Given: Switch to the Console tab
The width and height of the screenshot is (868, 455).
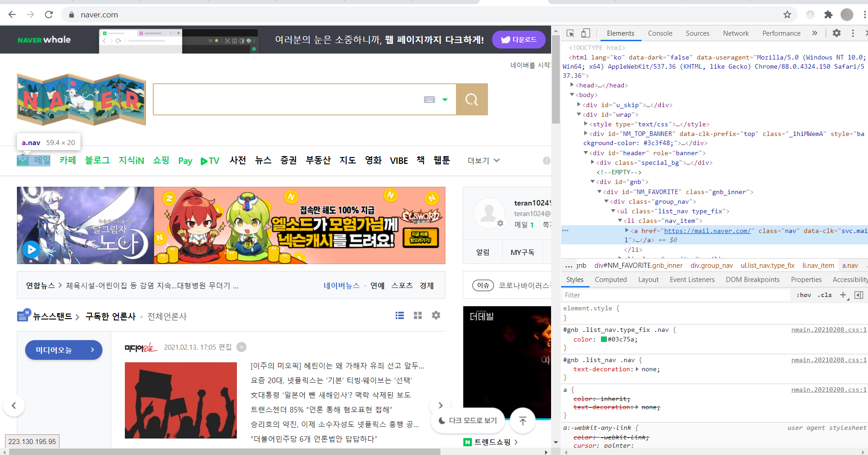Looking at the screenshot, I should 660,33.
